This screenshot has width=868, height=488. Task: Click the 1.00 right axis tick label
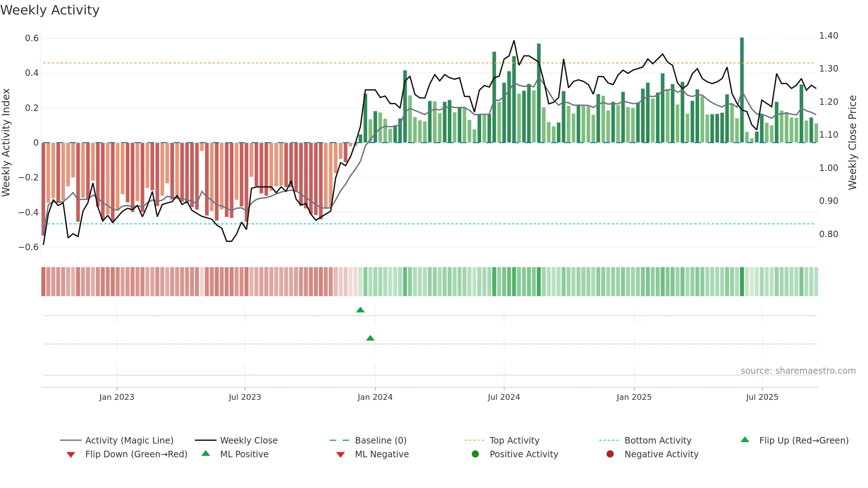pyautogui.click(x=829, y=168)
